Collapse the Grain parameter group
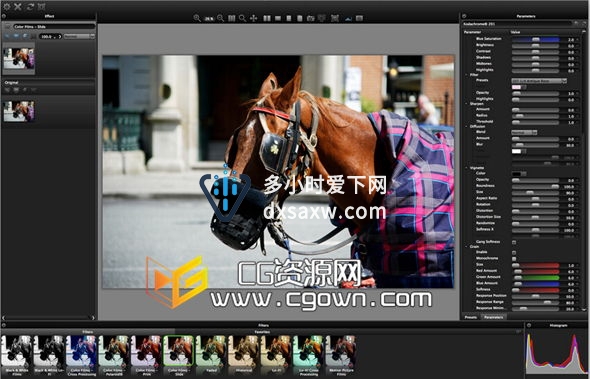Image resolution: width=590 pixels, height=379 pixels. [467, 247]
